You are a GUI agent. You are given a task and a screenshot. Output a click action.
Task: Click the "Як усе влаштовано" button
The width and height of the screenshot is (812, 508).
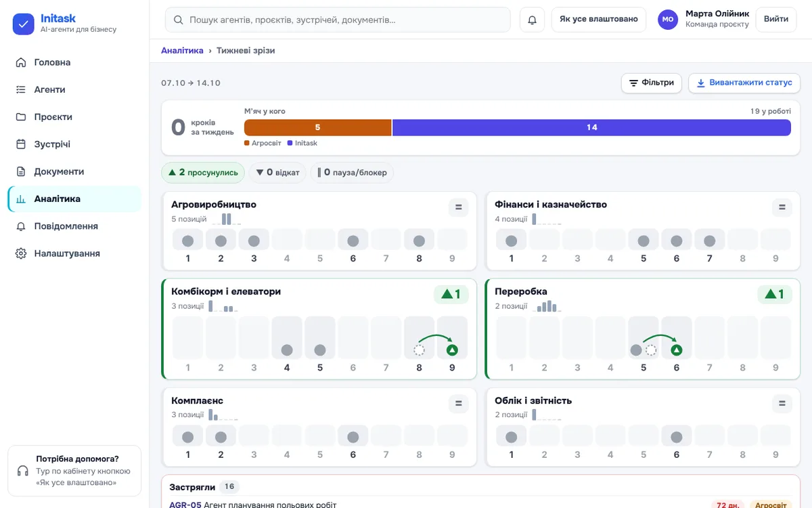(599, 20)
